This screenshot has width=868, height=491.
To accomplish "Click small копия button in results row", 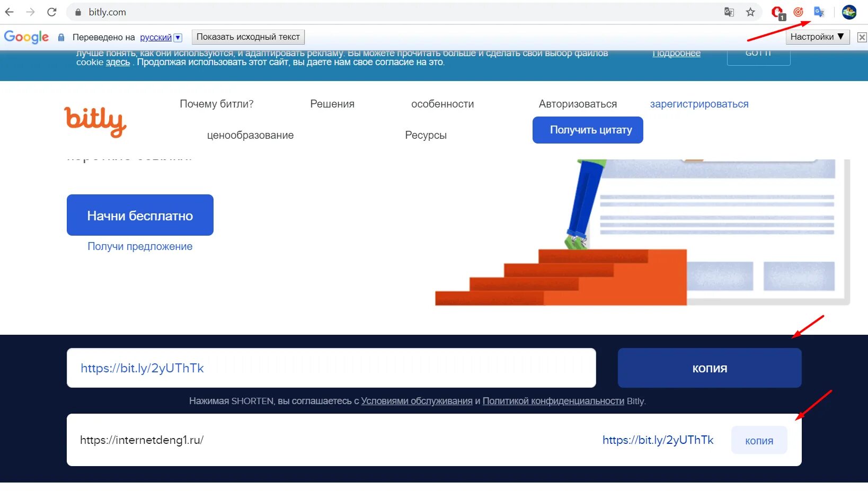I will [x=759, y=440].
